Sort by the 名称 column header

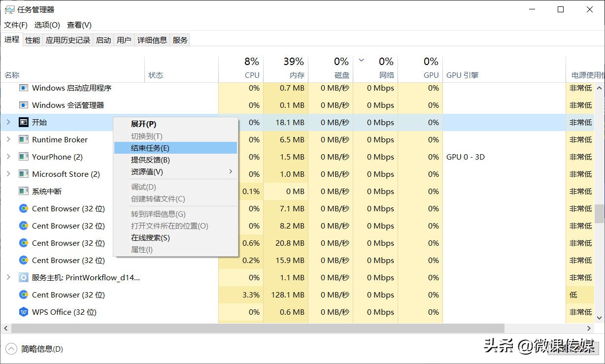coord(72,69)
